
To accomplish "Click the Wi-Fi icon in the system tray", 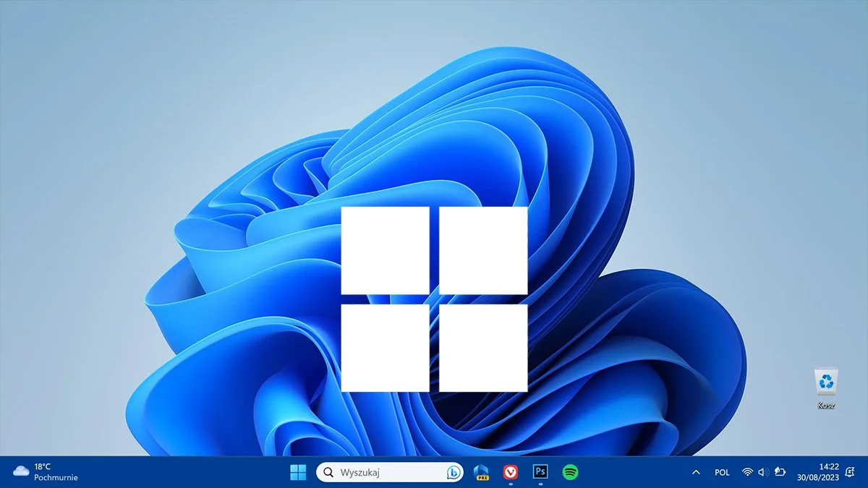I will (747, 472).
